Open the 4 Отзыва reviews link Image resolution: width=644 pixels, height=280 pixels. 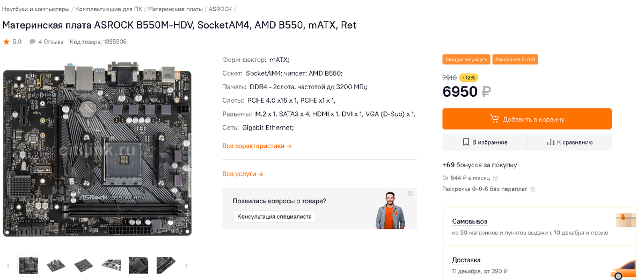coord(50,41)
